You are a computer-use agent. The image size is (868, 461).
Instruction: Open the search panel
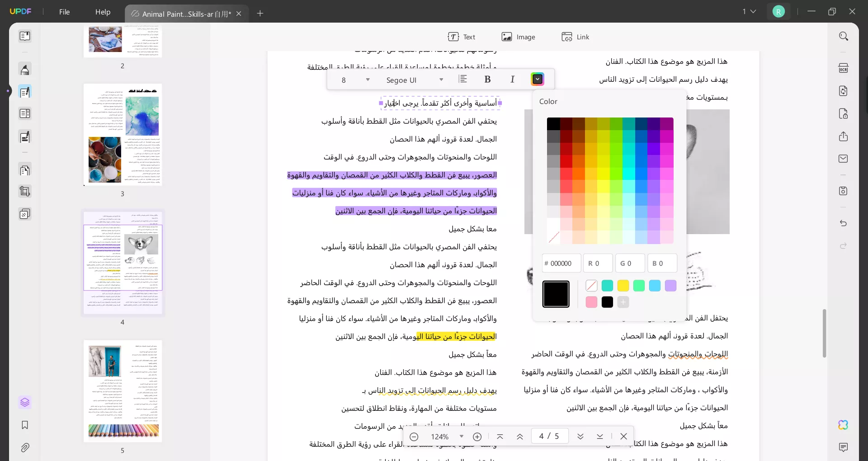click(844, 36)
